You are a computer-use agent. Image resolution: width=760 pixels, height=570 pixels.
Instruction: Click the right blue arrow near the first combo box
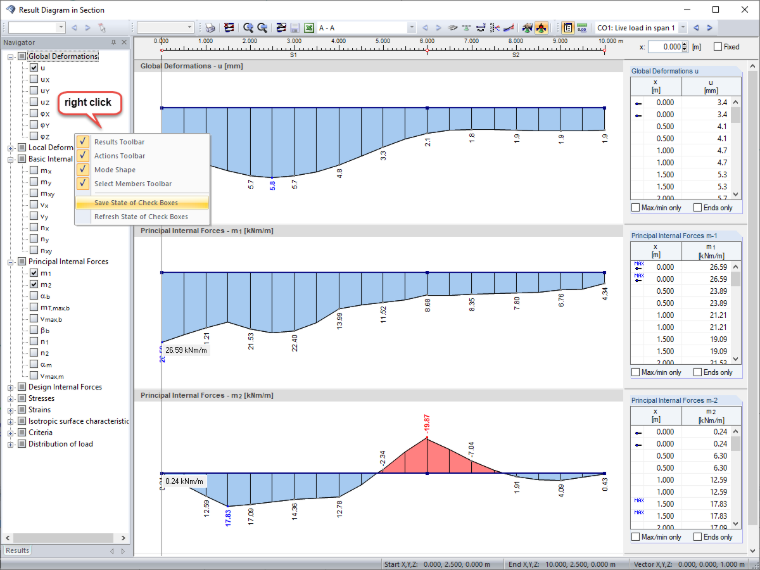click(88, 28)
